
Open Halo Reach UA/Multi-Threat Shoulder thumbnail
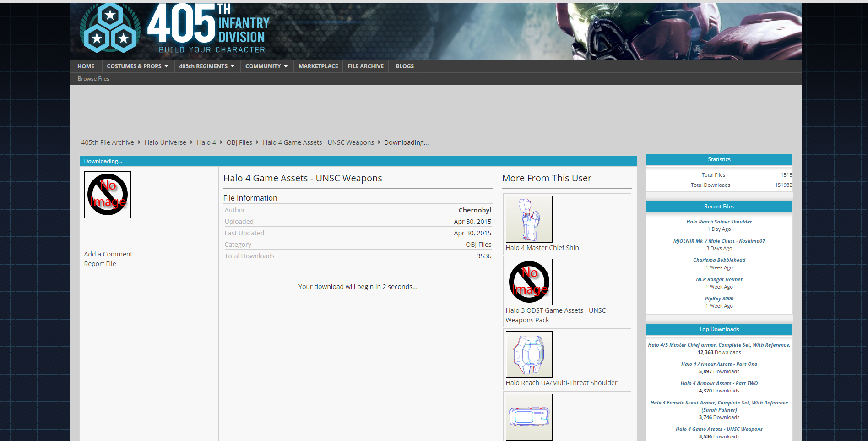pyautogui.click(x=529, y=354)
